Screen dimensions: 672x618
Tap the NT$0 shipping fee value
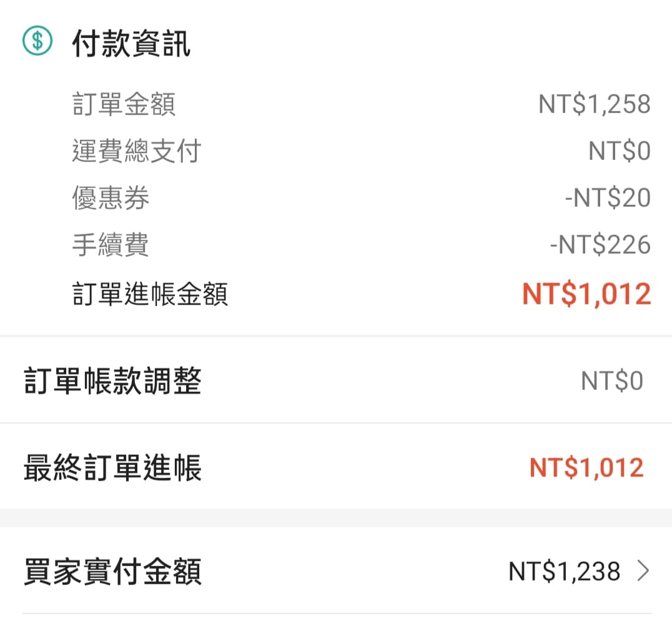click(620, 151)
